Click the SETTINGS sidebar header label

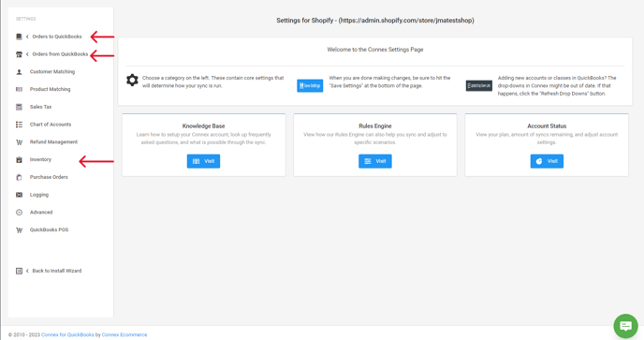click(26, 19)
